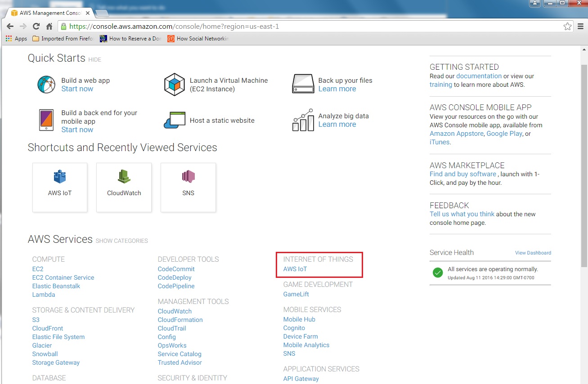Open the Device Farm link
The image size is (588, 384).
point(301,336)
